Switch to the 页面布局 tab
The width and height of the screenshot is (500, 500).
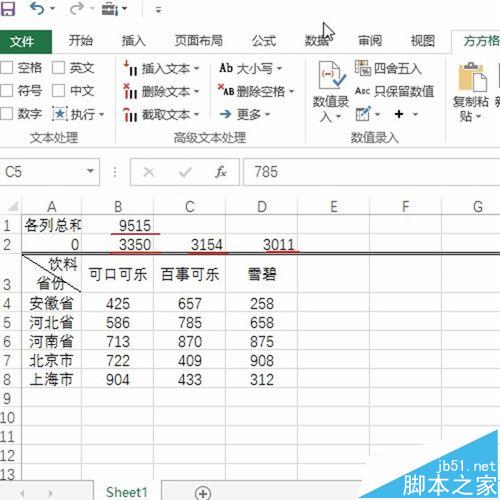(x=199, y=41)
